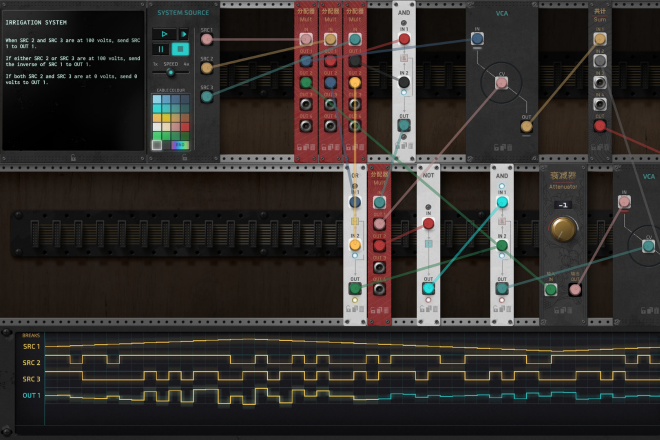Click the top AND module's OUT jack
This screenshot has height=440, width=660.
(404, 126)
